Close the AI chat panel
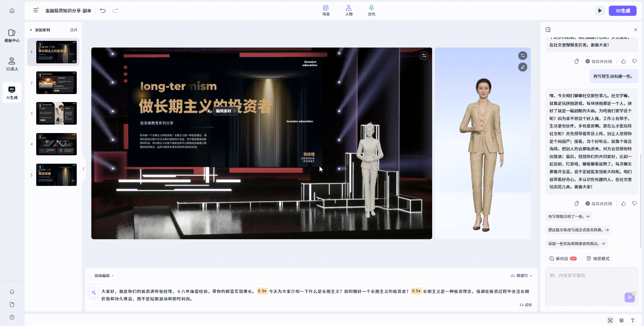644x326 pixels. (x=636, y=30)
